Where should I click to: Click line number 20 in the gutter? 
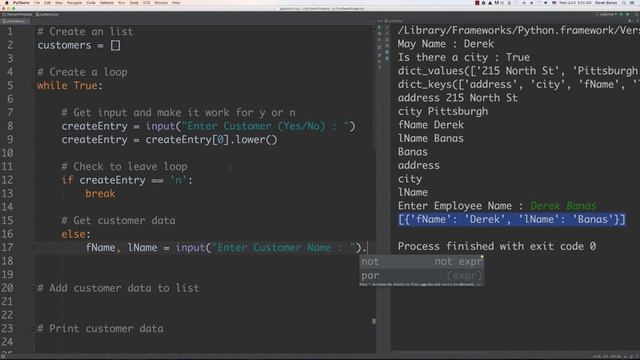[7, 288]
